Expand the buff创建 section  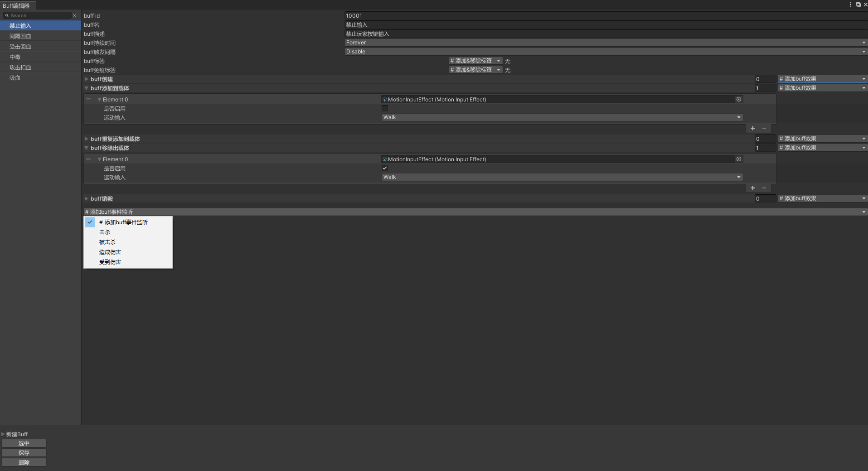[86, 79]
